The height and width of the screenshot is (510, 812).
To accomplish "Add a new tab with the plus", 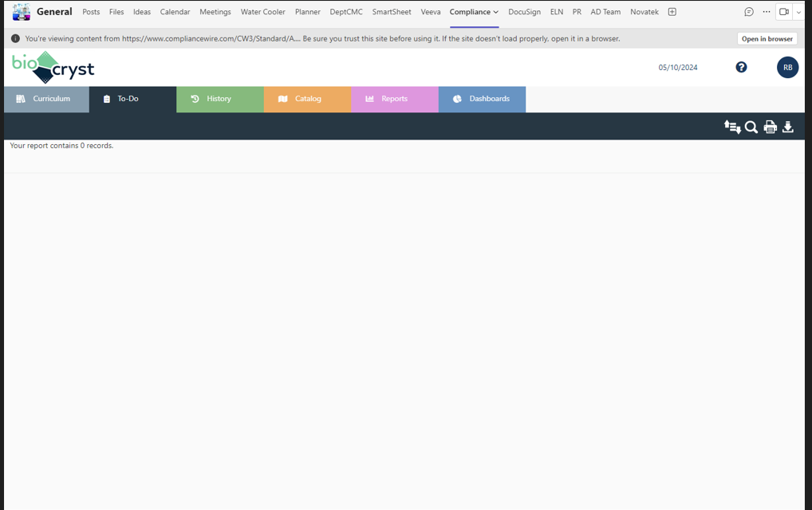I will [672, 11].
